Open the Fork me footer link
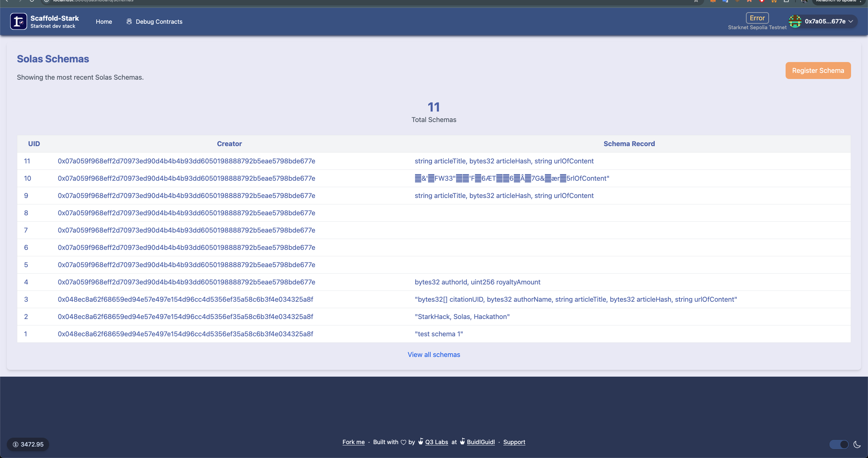868x458 pixels. point(353,442)
